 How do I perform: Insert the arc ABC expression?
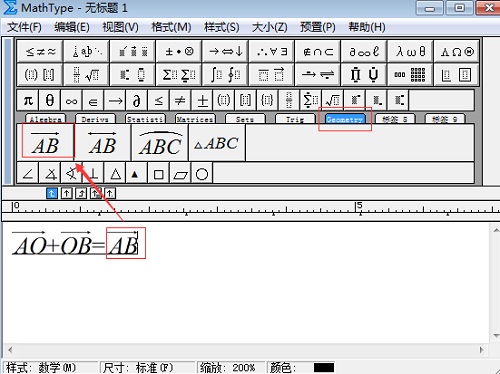click(160, 143)
